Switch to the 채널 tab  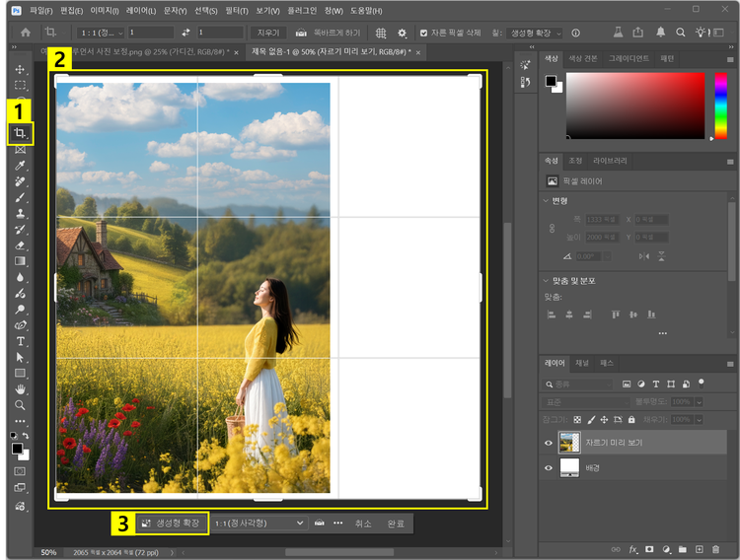582,363
